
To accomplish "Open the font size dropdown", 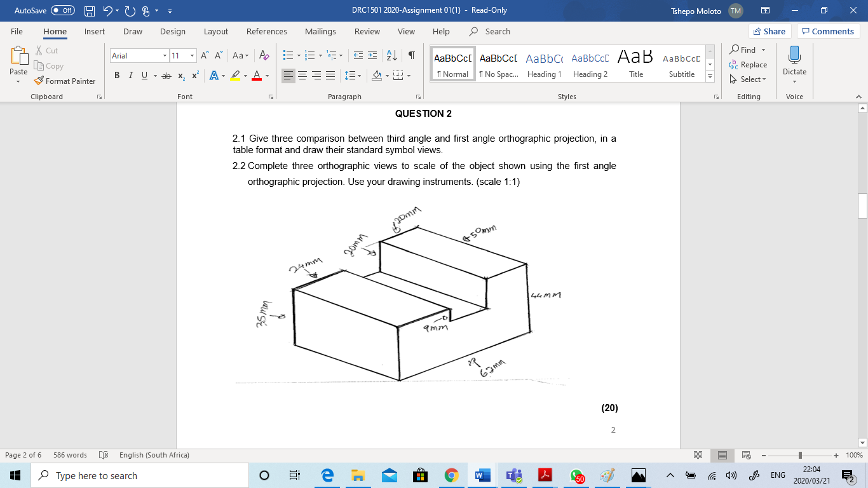I will pyautogui.click(x=191, y=55).
